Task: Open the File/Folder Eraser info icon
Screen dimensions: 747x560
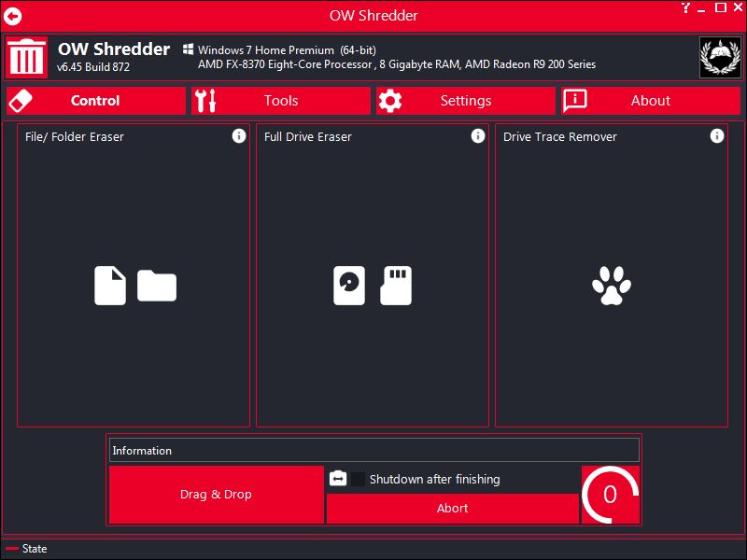Action: 238,136
